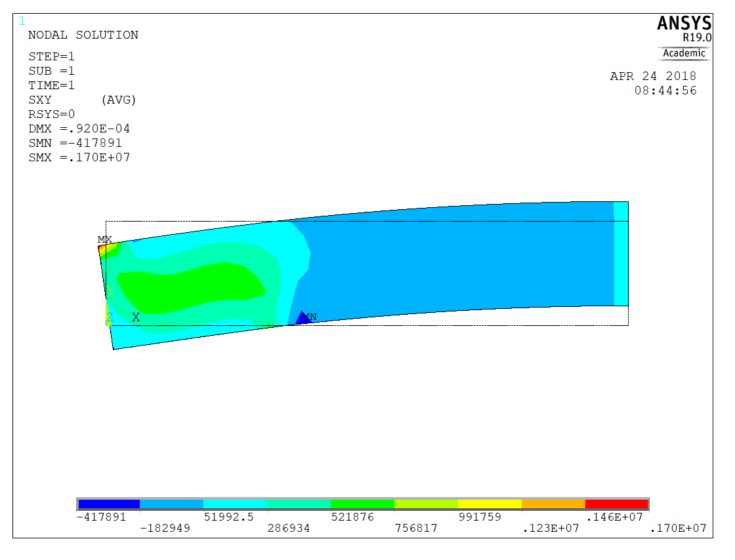The image size is (735, 560).
Task: Click the cyan legend color band
Action: (x=236, y=504)
